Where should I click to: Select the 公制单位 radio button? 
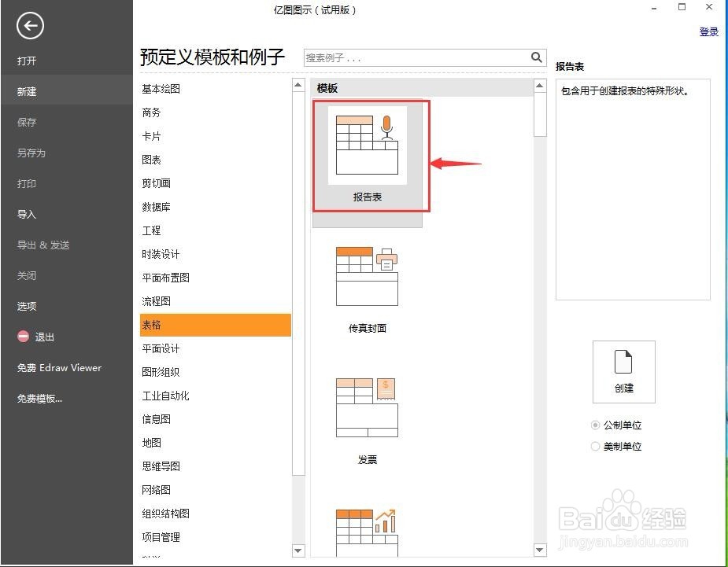pyautogui.click(x=595, y=425)
